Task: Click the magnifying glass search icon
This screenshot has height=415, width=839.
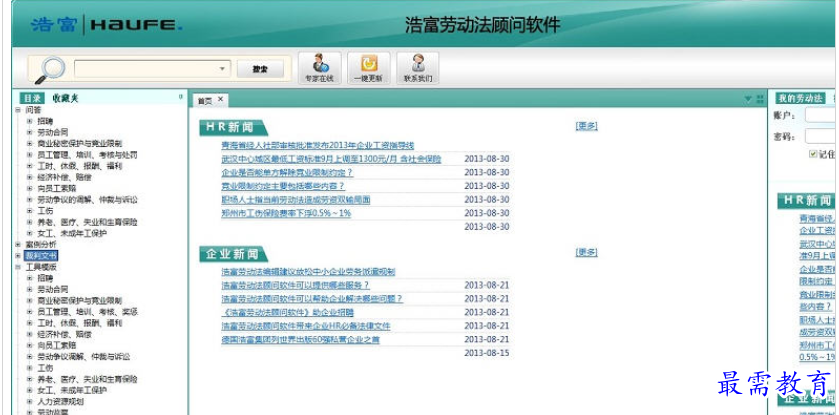Action: 50,70
